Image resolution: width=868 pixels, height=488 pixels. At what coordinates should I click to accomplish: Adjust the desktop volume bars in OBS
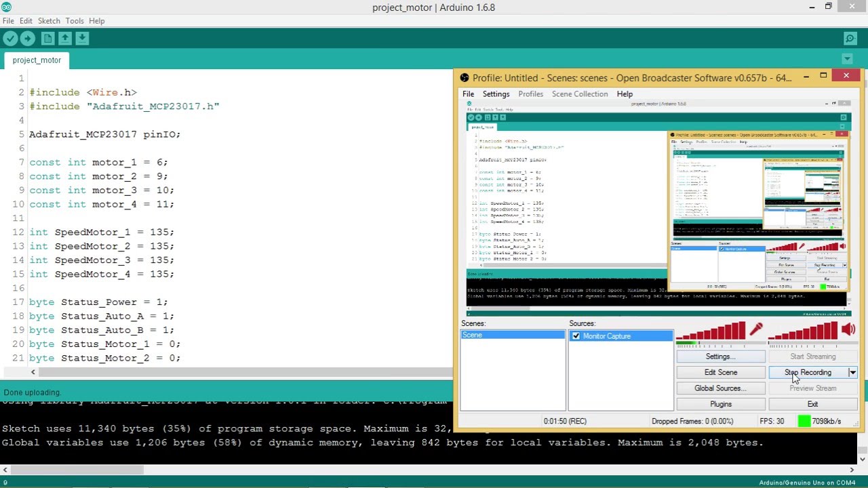pos(803,331)
